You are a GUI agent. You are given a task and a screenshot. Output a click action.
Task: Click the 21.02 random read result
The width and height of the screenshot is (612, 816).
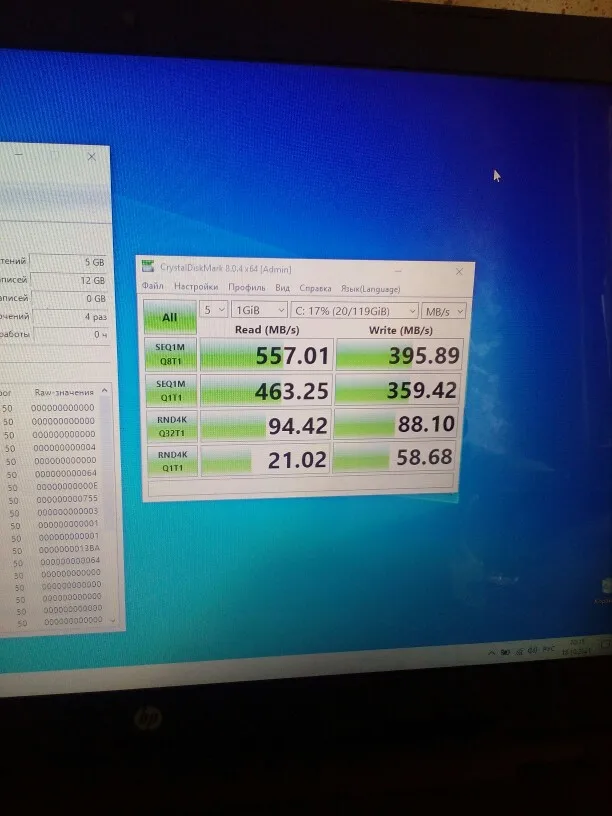tap(265, 460)
